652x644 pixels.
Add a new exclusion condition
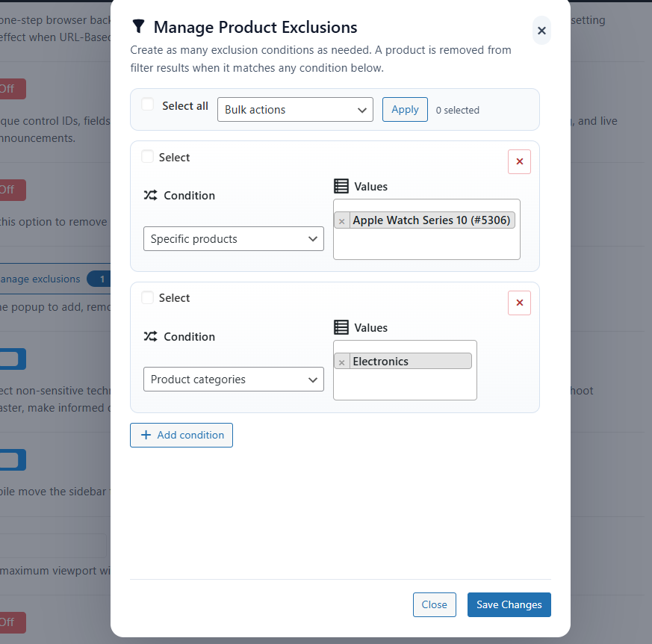[181, 435]
